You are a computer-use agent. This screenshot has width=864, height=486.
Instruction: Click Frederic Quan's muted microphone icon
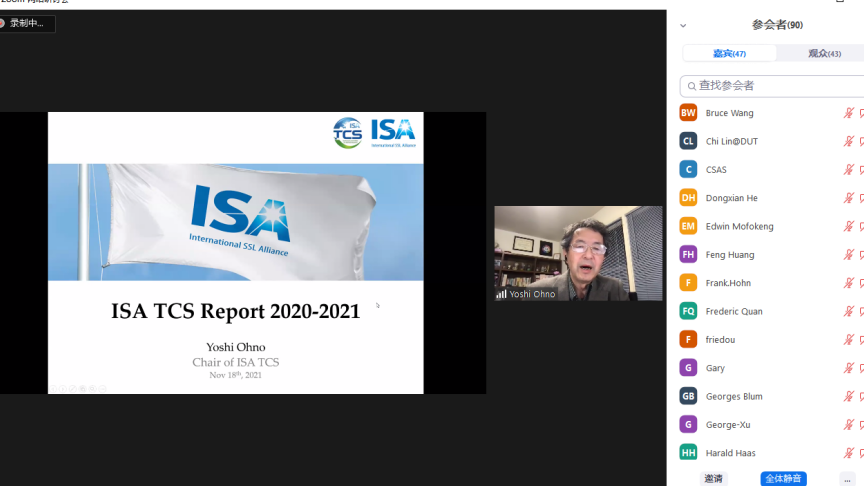click(848, 311)
